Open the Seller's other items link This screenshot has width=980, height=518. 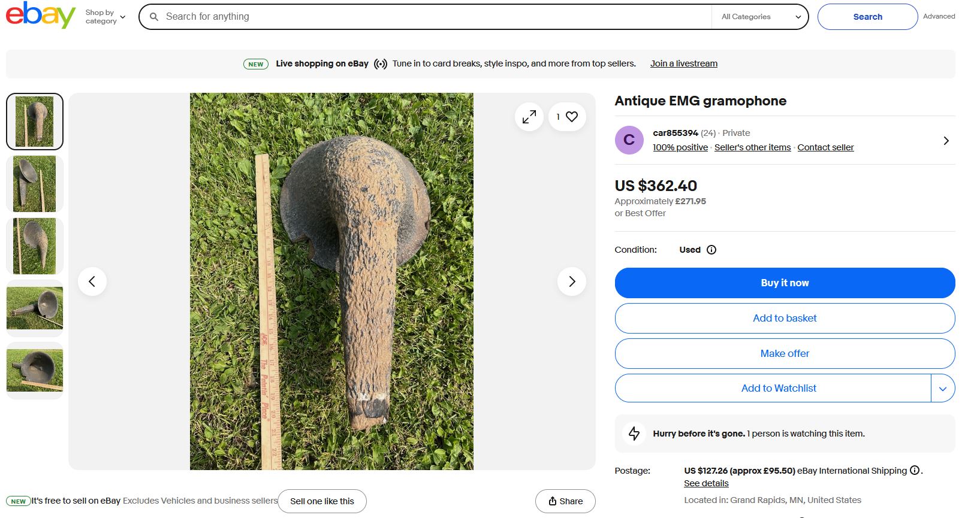(752, 147)
